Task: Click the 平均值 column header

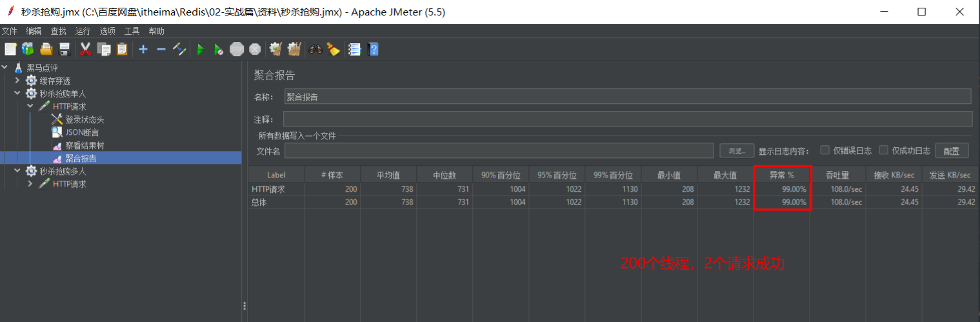Action: tap(388, 175)
